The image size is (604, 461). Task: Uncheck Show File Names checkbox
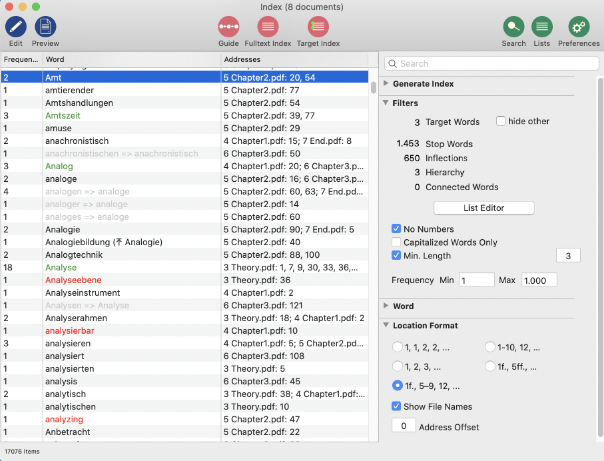point(396,406)
